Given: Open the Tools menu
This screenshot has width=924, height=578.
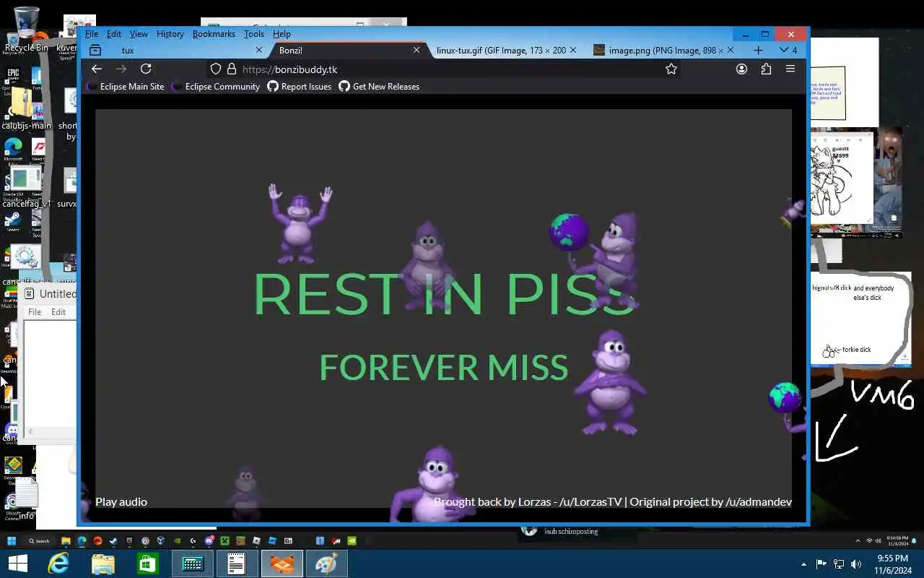Looking at the screenshot, I should pos(254,34).
